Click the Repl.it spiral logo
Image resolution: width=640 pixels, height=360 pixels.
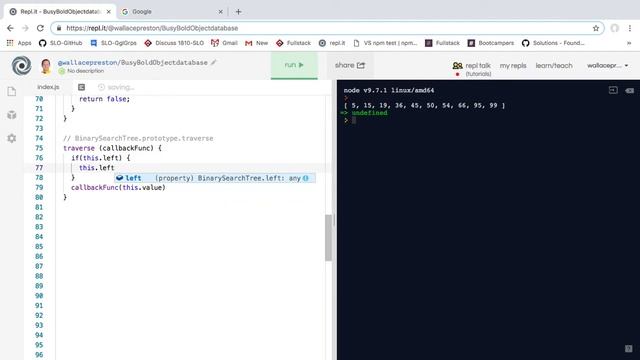tap(21, 65)
